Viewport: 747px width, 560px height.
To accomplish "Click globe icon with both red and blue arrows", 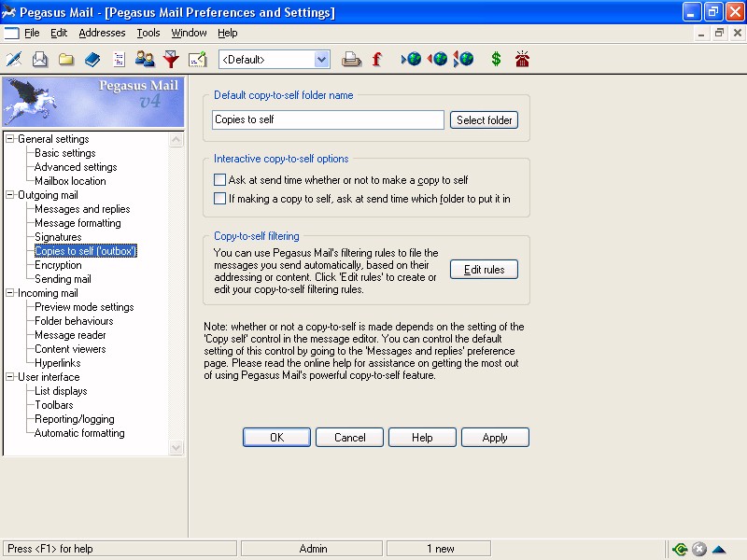I will click(463, 59).
